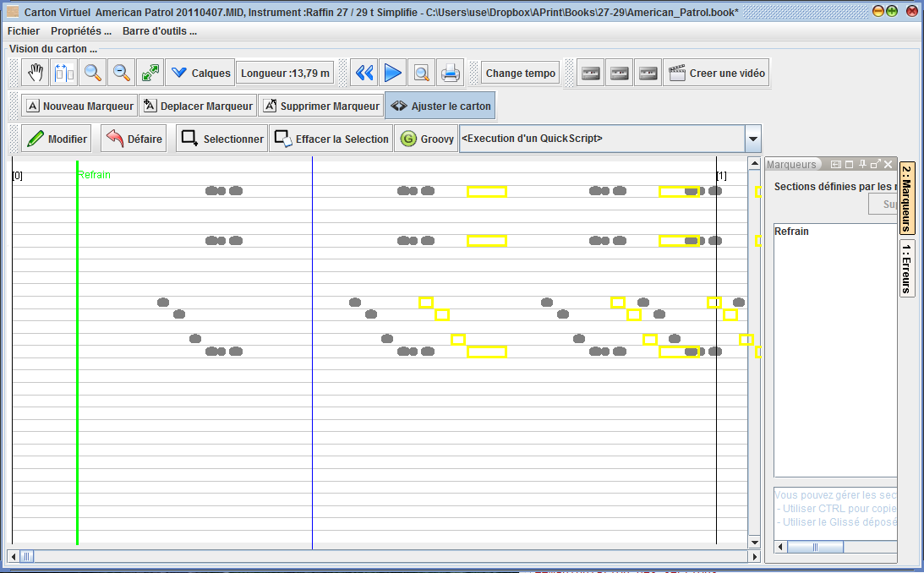Click the zoom in magnifier
The height and width of the screenshot is (573, 924).
tap(93, 74)
